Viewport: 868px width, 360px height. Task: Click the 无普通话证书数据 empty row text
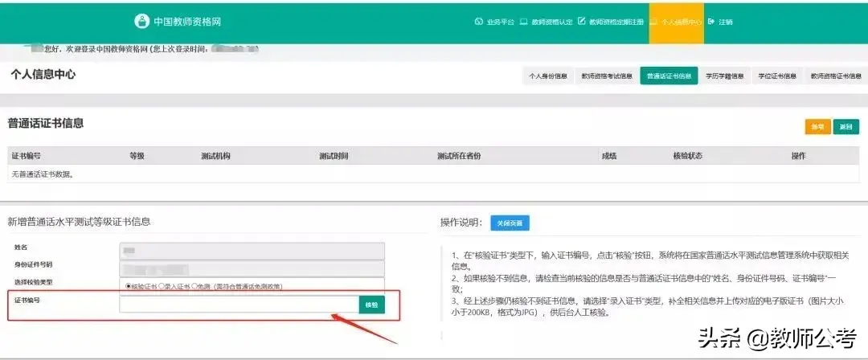point(43,174)
